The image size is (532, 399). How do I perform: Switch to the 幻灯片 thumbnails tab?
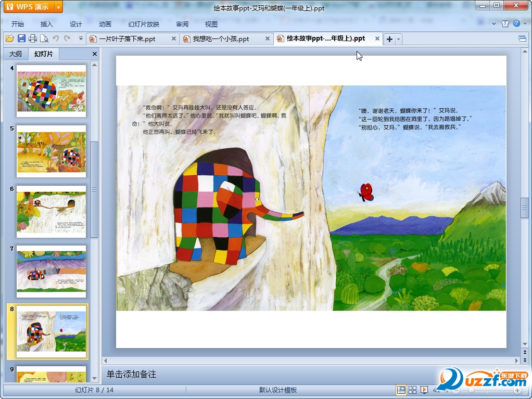point(43,54)
